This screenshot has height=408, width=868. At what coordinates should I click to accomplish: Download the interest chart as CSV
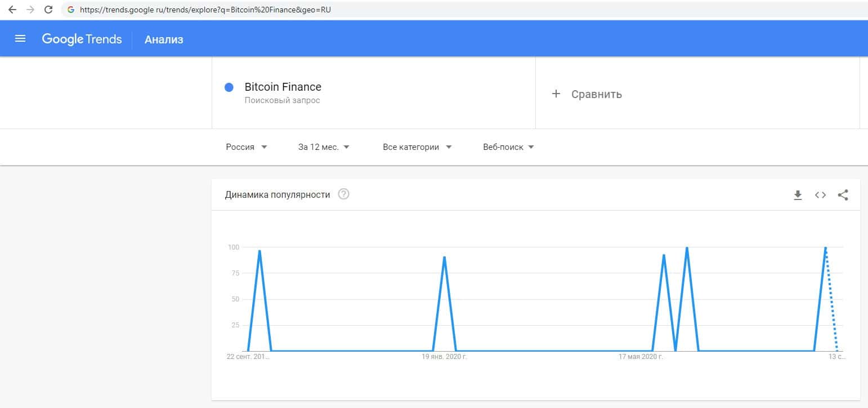pyautogui.click(x=798, y=195)
